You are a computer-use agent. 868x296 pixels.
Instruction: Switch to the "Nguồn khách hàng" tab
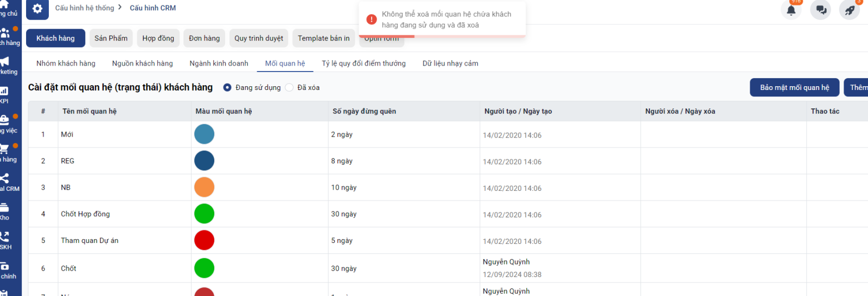coord(142,63)
